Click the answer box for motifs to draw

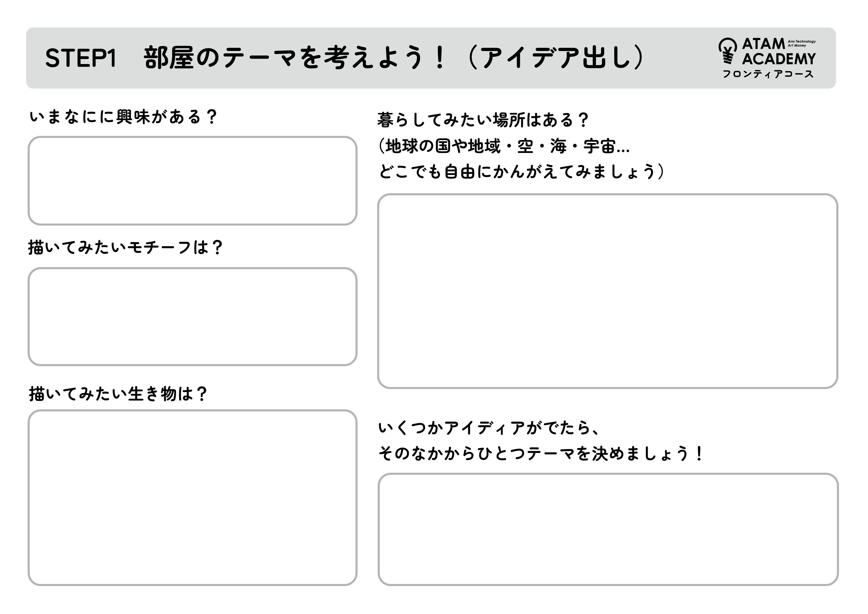(x=193, y=317)
